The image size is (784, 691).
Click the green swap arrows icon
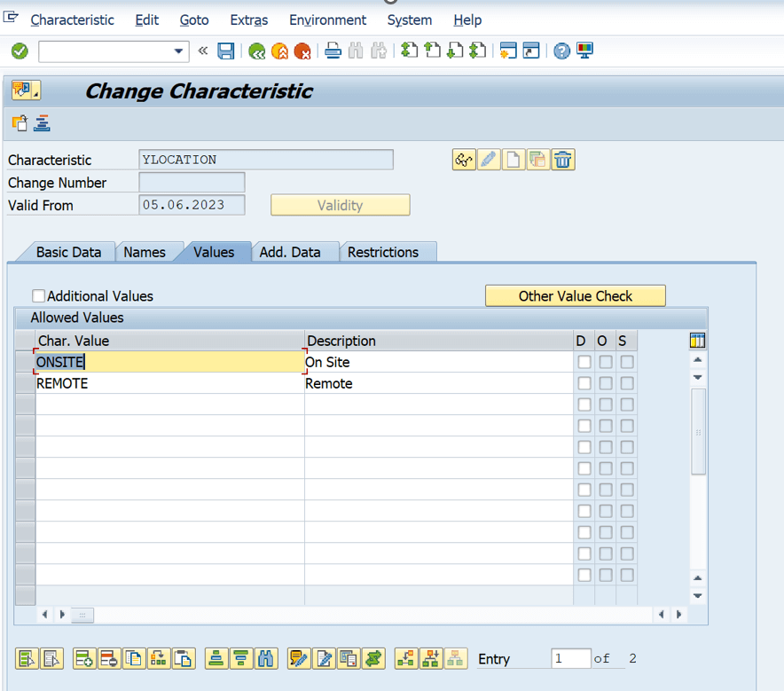[x=374, y=658]
